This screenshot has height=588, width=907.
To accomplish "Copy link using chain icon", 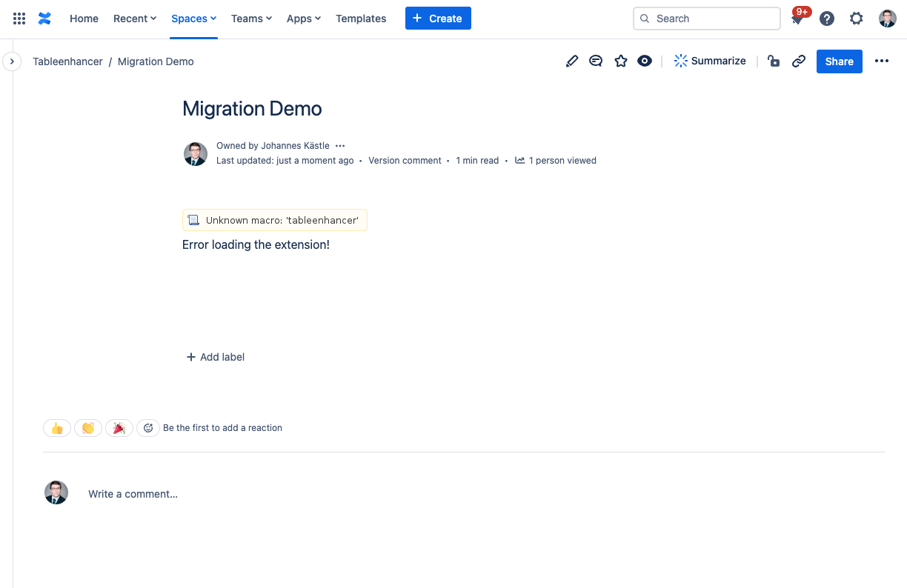I will (799, 61).
